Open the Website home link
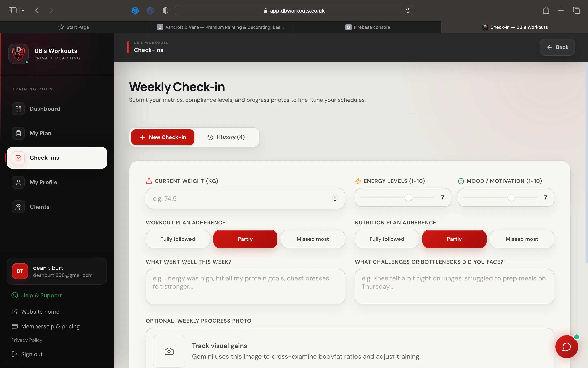 (36, 312)
